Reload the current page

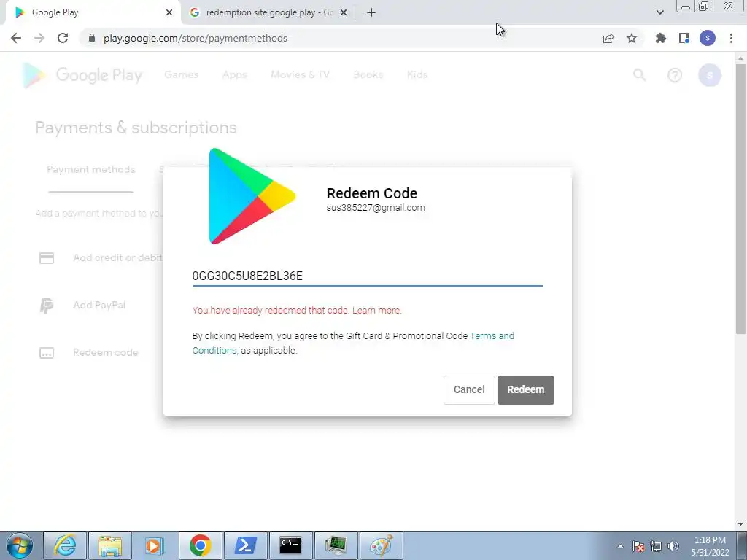tap(63, 38)
